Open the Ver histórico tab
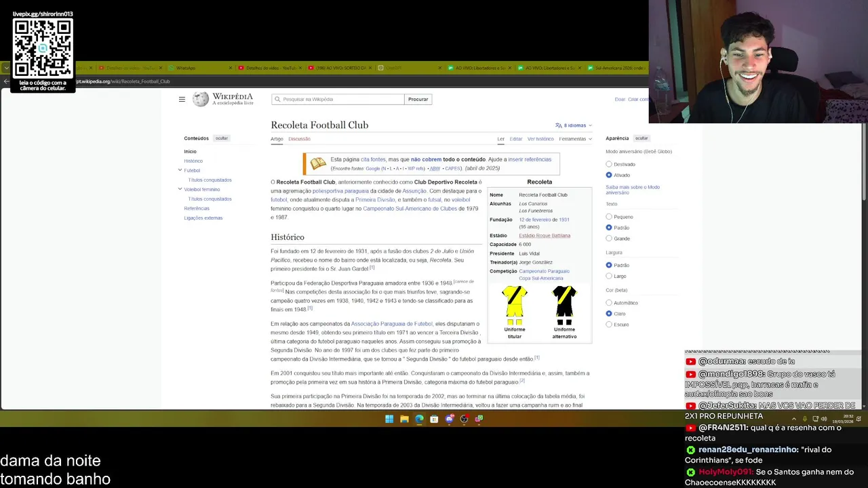Screen dimensions: 868x488 (x=540, y=139)
